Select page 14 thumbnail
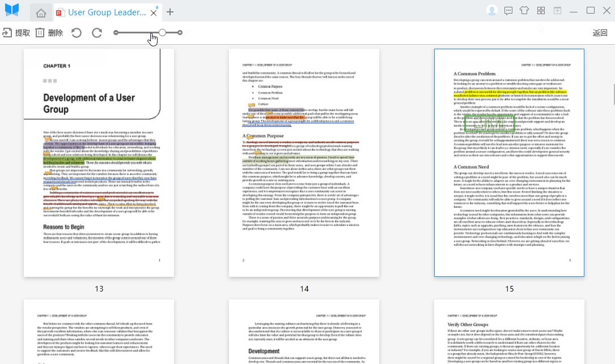The width and height of the screenshot is (615, 364). pos(304,163)
